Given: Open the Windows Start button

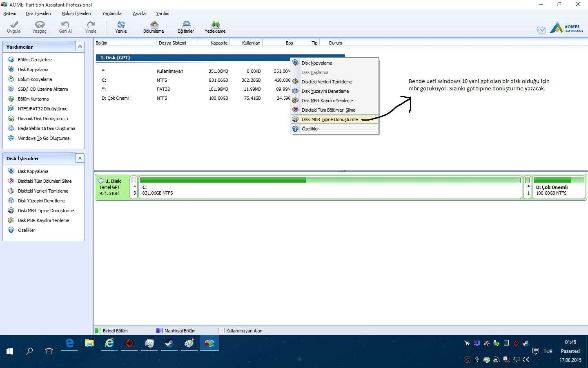Looking at the screenshot, I should click(10, 351).
